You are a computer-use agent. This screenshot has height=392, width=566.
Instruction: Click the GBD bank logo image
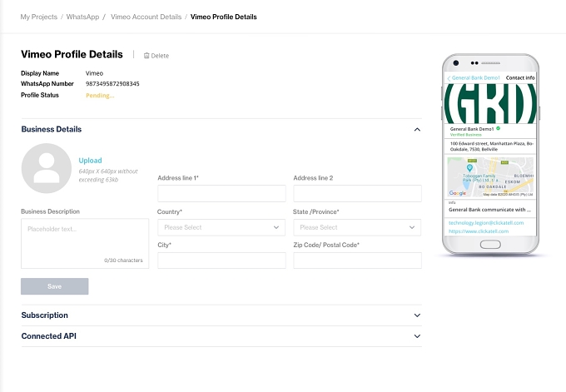[490, 103]
